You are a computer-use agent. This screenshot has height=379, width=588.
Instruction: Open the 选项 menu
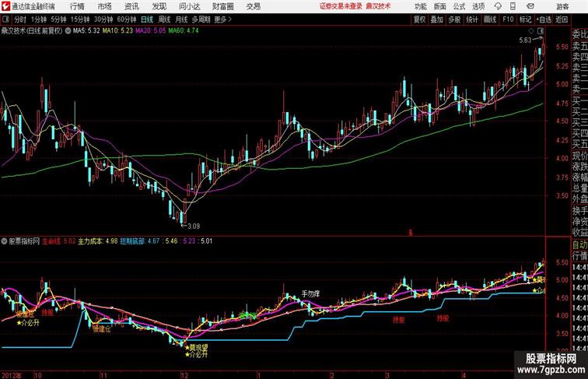point(478,6)
